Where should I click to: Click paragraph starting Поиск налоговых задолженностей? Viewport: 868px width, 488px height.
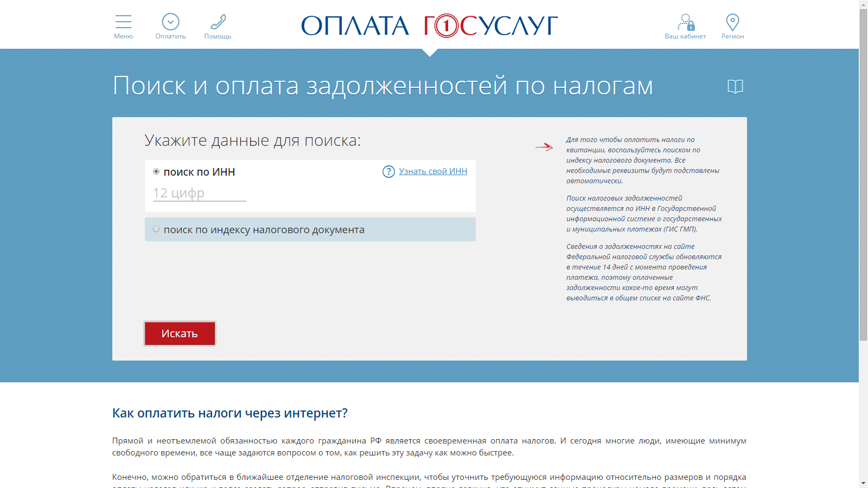click(x=644, y=214)
